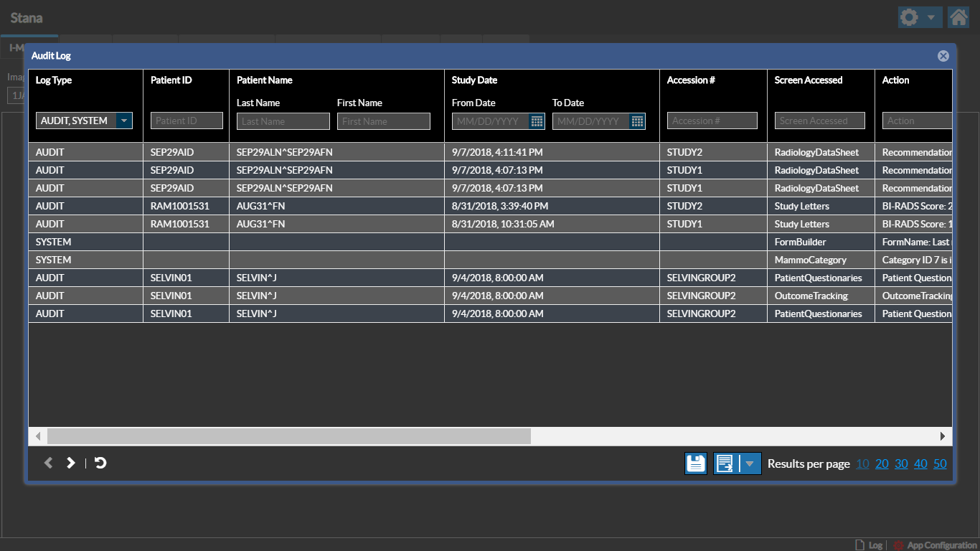Show 30 results per page

click(901, 463)
